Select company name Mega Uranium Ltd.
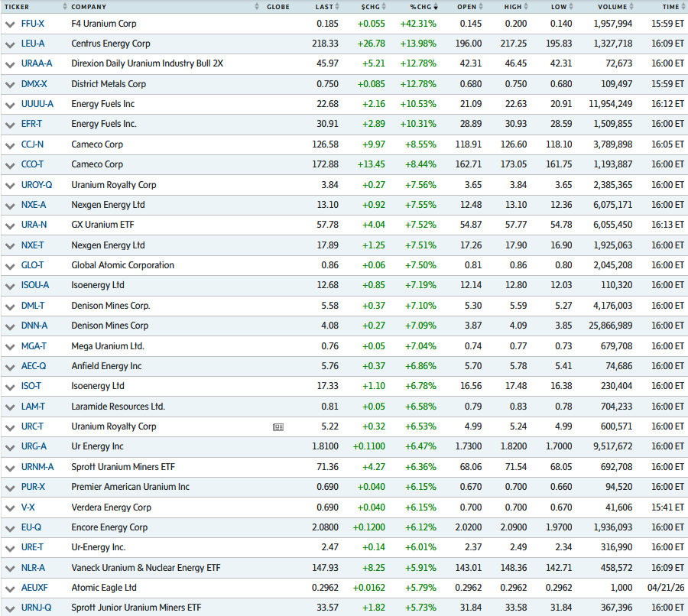688x616 pixels. point(108,346)
